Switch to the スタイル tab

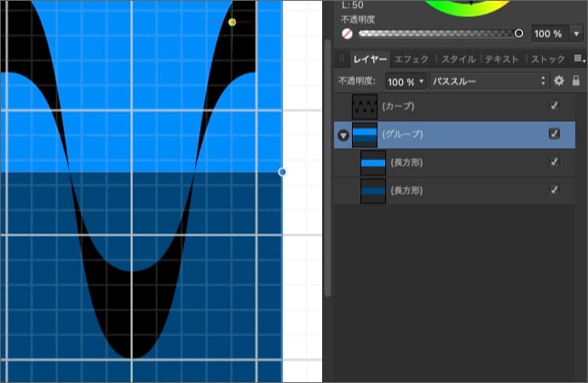click(458, 60)
